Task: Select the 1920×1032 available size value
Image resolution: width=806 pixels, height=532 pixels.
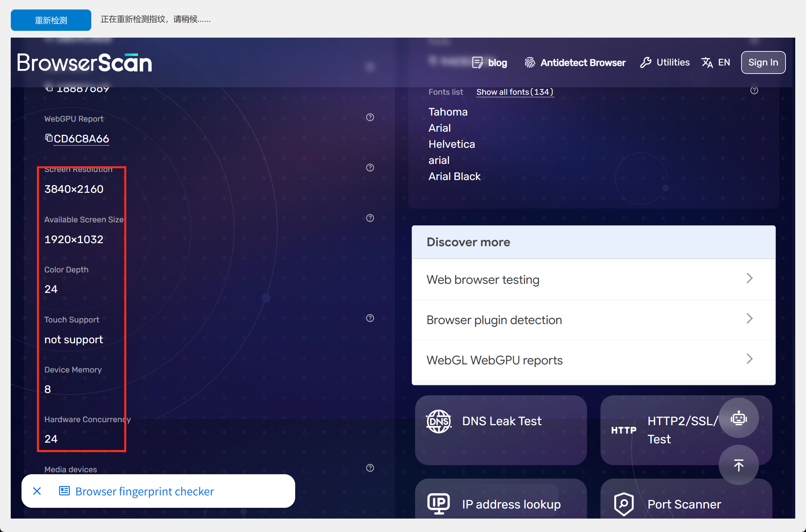Action: (x=74, y=239)
